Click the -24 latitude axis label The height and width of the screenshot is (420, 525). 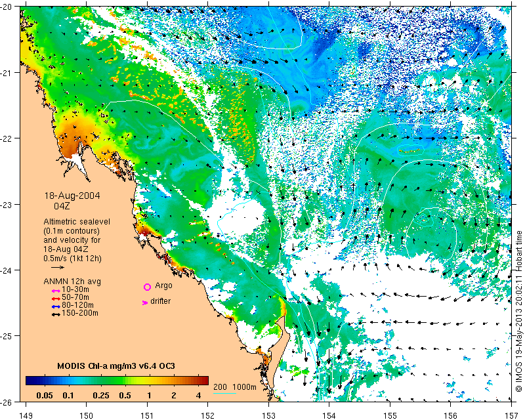pos(7,270)
